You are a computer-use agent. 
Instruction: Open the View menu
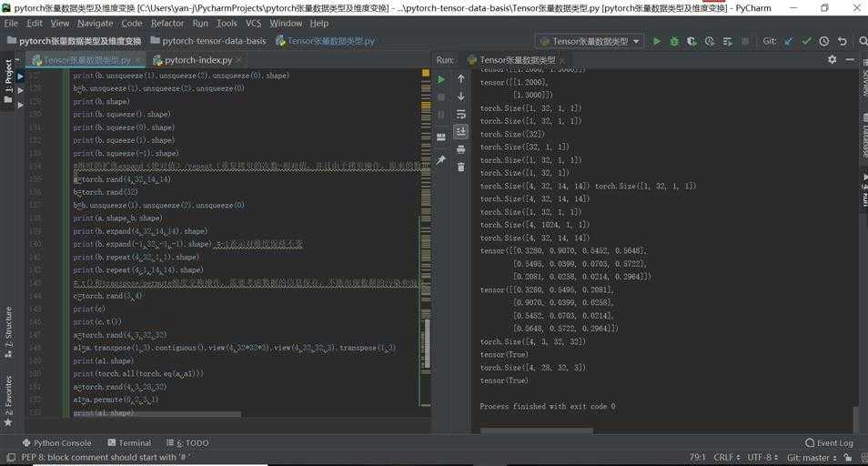[x=60, y=24]
